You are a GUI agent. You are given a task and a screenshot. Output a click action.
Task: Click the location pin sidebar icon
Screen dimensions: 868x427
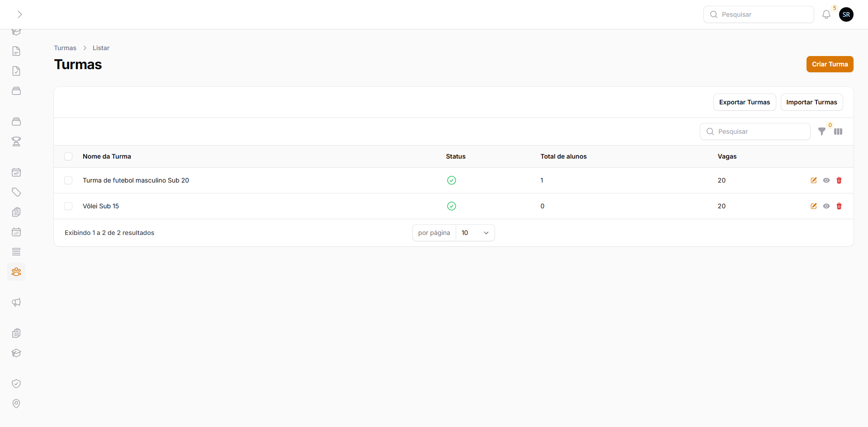[16, 404]
